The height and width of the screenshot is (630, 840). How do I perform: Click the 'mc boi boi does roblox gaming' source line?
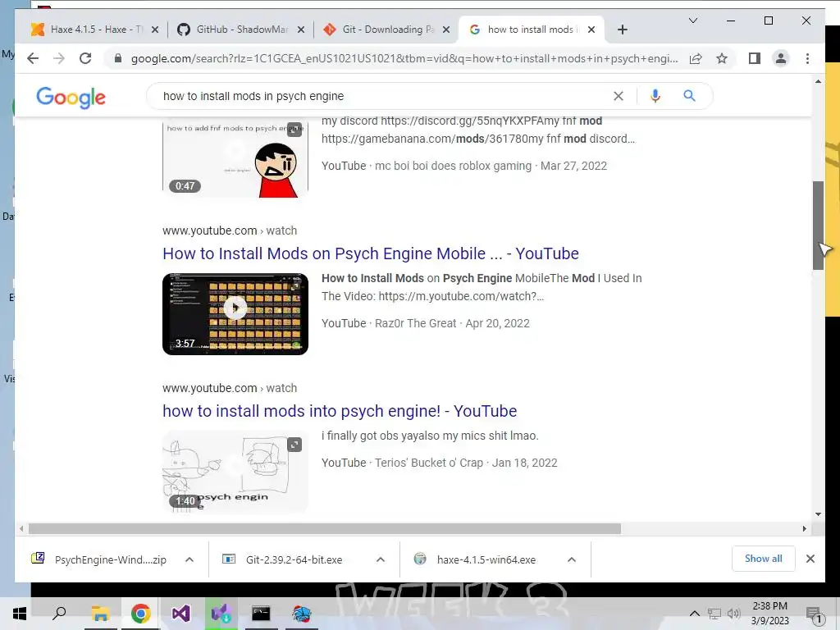pos(464,166)
